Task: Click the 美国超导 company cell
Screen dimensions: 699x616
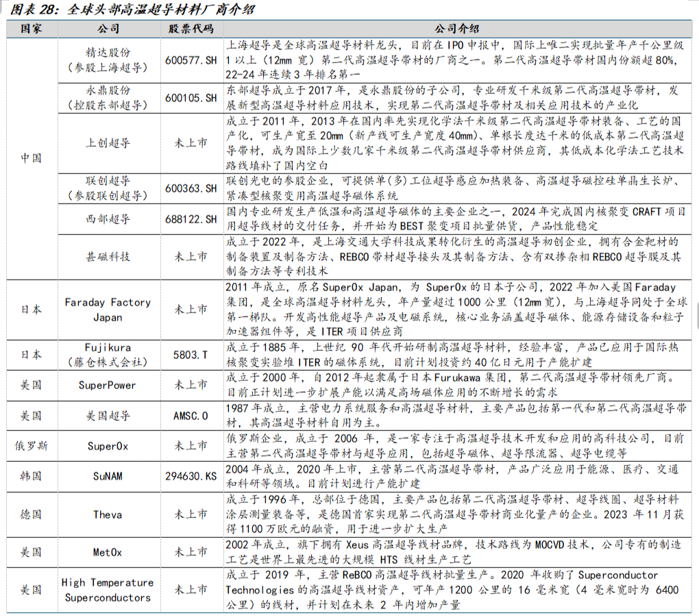Action: [108, 416]
